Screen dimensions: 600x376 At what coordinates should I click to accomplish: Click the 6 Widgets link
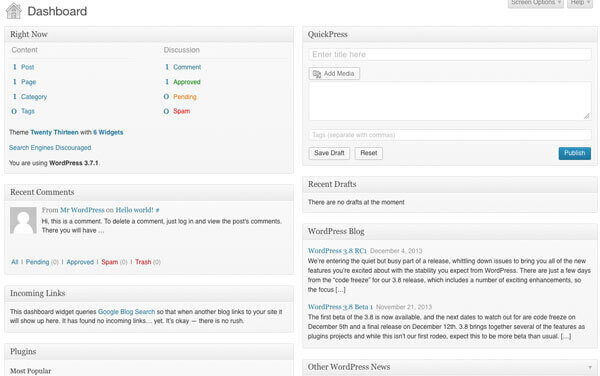[108, 132]
